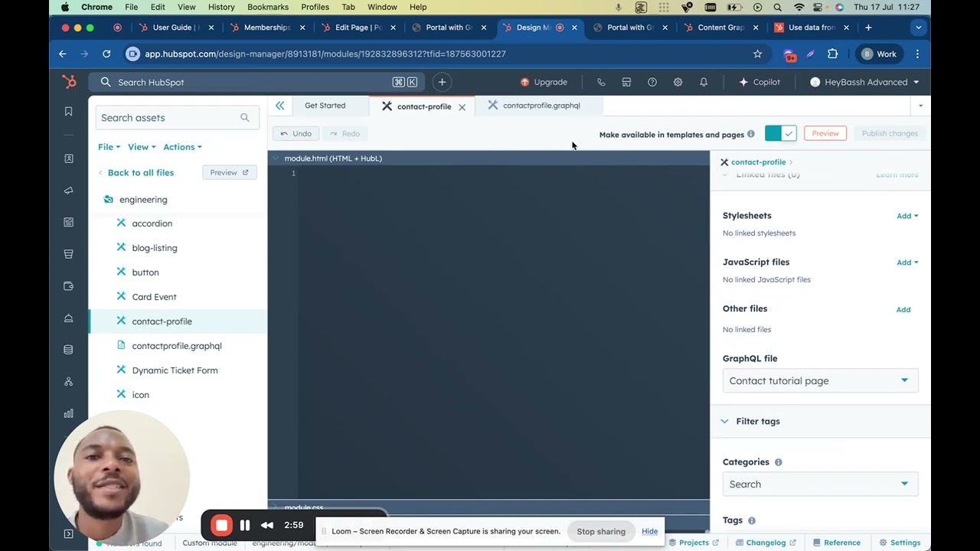Image resolution: width=980 pixels, height=551 pixels.
Task: Click the HubSpot sprocket logo
Action: (x=69, y=82)
